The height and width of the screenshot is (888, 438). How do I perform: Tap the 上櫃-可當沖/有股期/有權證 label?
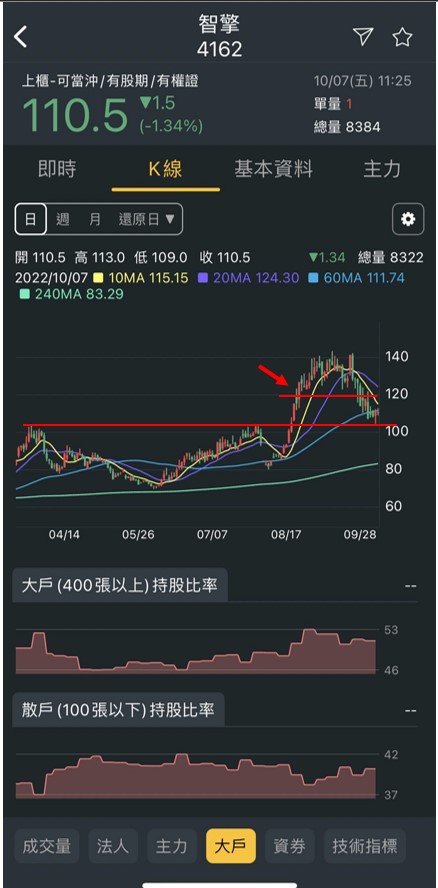tap(110, 81)
